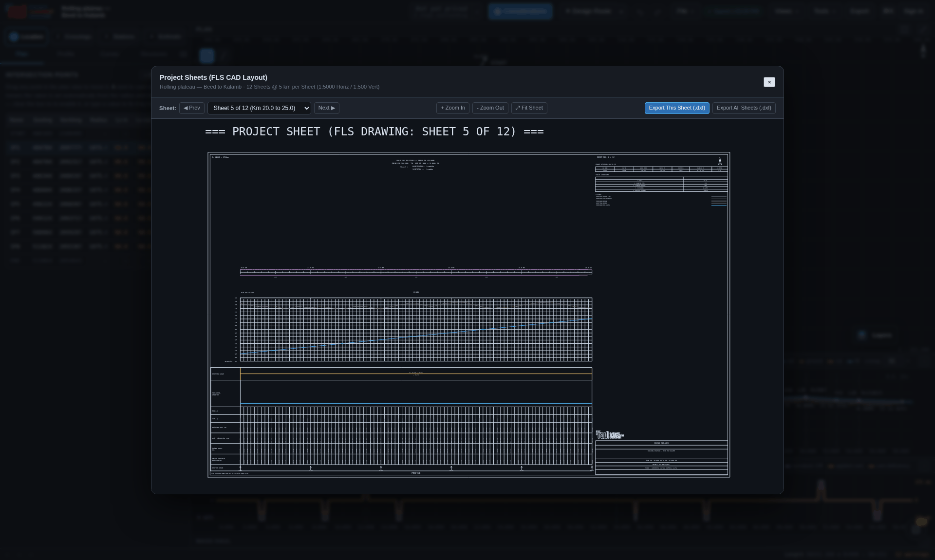Fit the sheet to view
Image resolution: width=935 pixels, height=560 pixels.
(529, 108)
